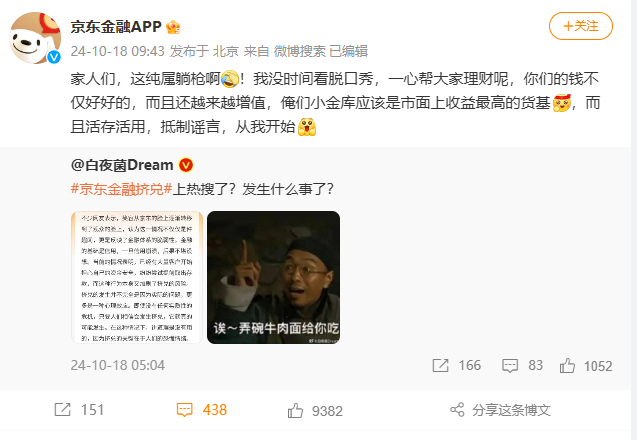The image size is (637, 440).
Task: Open the 438 comments section
Action: (202, 410)
